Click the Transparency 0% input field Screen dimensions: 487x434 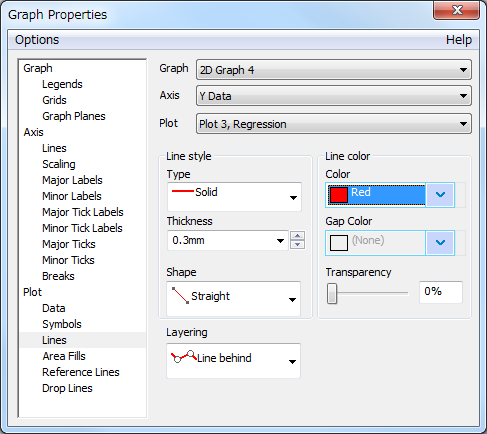click(x=441, y=292)
